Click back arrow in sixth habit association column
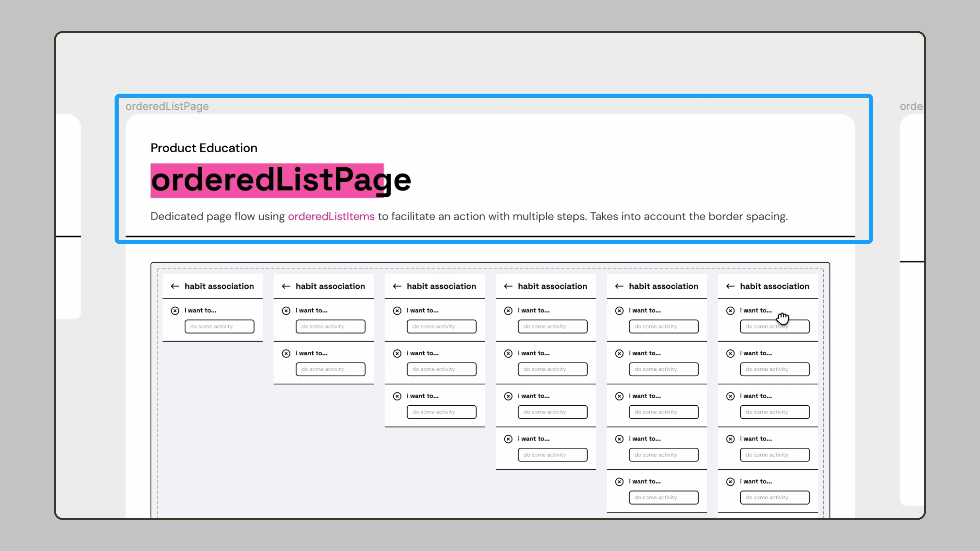Screen dimensions: 980x551 click(x=730, y=286)
